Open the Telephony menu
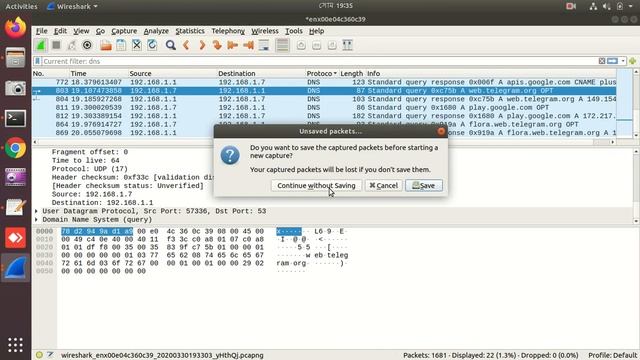 click(228, 31)
